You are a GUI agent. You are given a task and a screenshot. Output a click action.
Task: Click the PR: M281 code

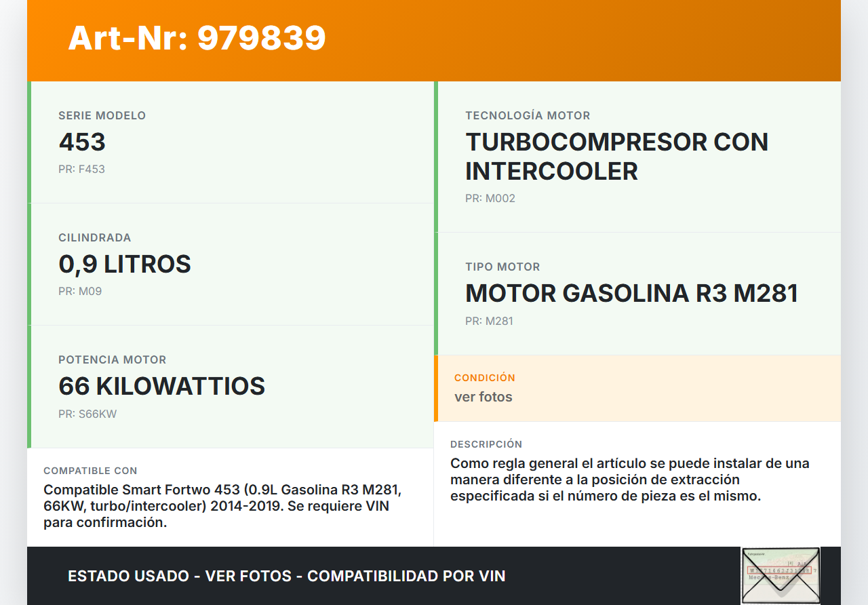(x=489, y=321)
